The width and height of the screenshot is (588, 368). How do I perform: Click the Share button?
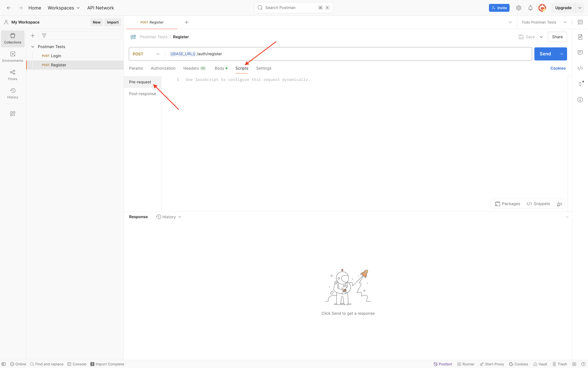(557, 37)
